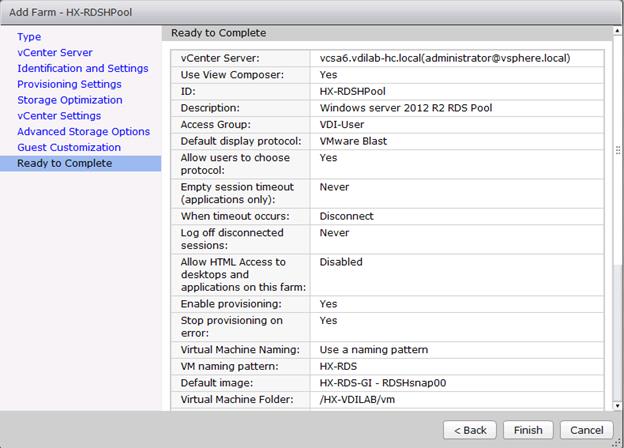Click the Description label
This screenshot has width=624, height=448.
click(x=210, y=108)
